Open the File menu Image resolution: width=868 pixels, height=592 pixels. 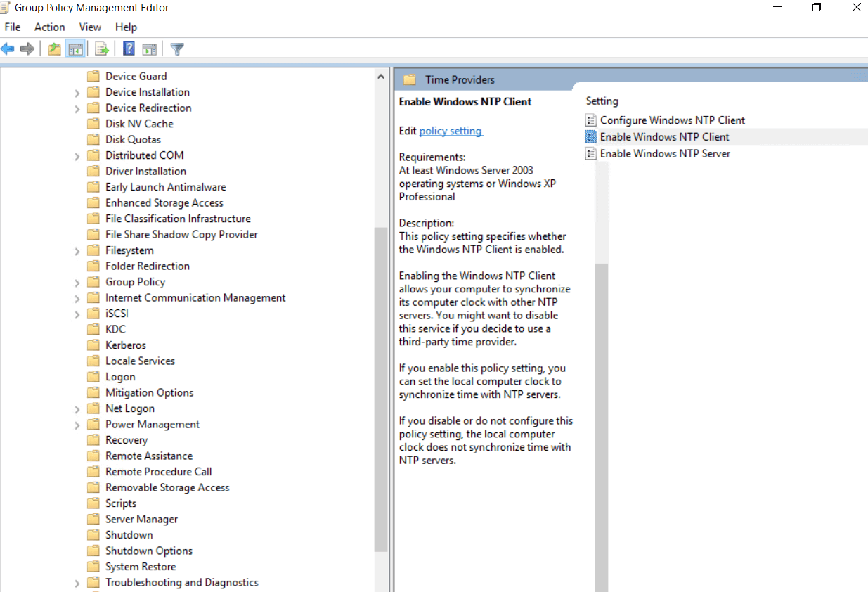(x=13, y=27)
